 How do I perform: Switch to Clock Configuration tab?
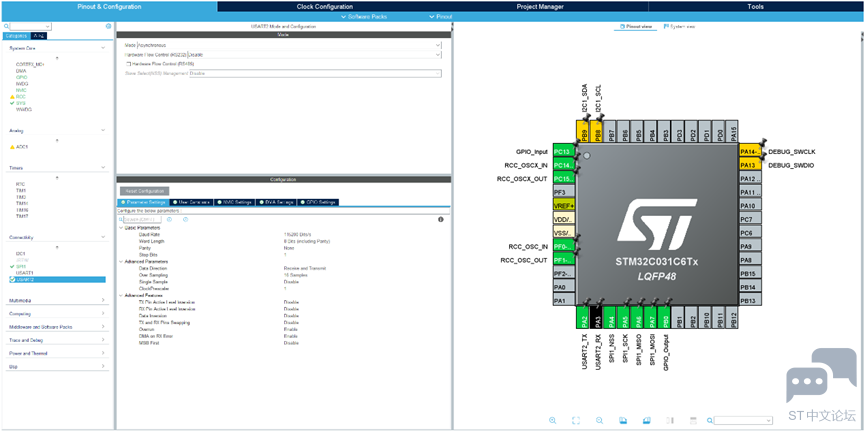pos(324,7)
